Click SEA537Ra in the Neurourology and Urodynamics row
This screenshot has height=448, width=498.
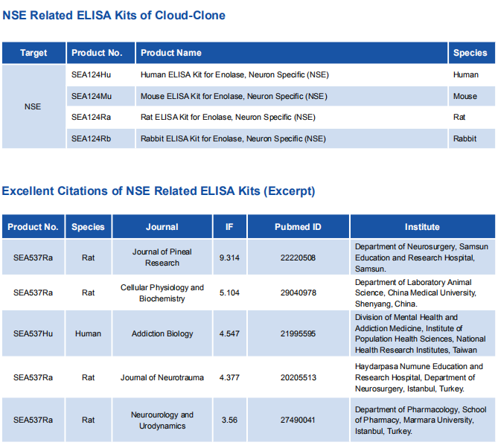click(x=33, y=420)
